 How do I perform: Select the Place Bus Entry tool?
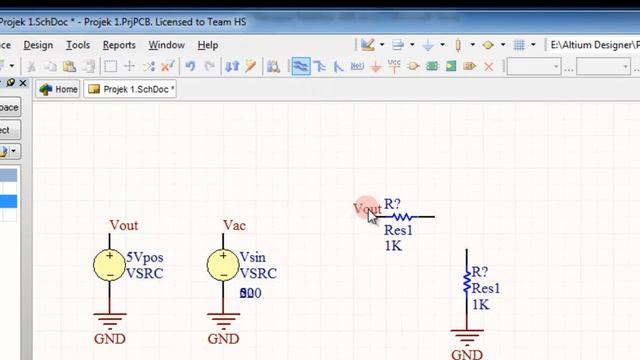[338, 67]
